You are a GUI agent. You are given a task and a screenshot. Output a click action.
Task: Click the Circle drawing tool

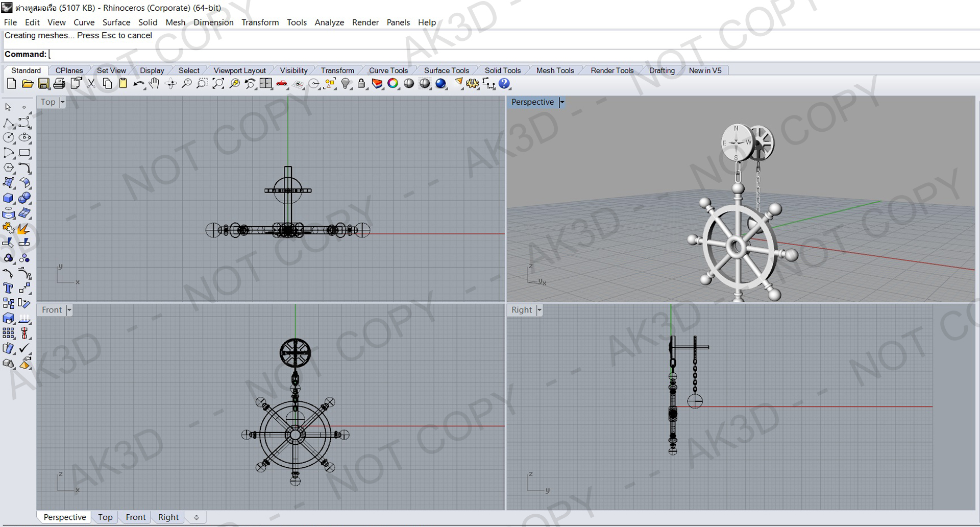8,138
